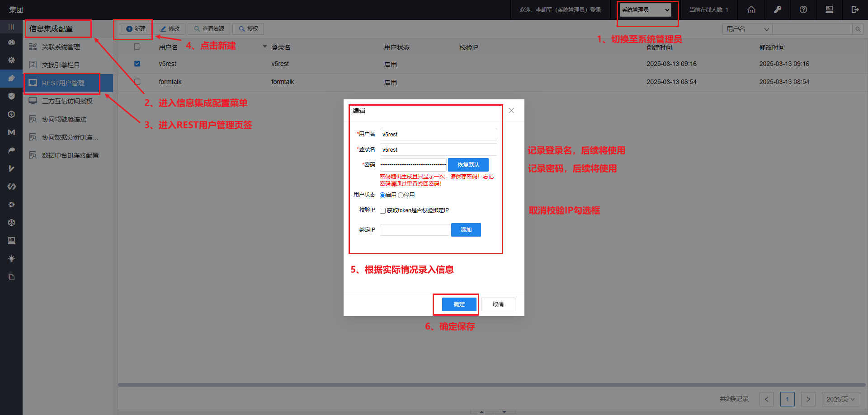Open 数据中台BI连接配置 menu item
This screenshot has height=415, width=868.
[x=68, y=155]
